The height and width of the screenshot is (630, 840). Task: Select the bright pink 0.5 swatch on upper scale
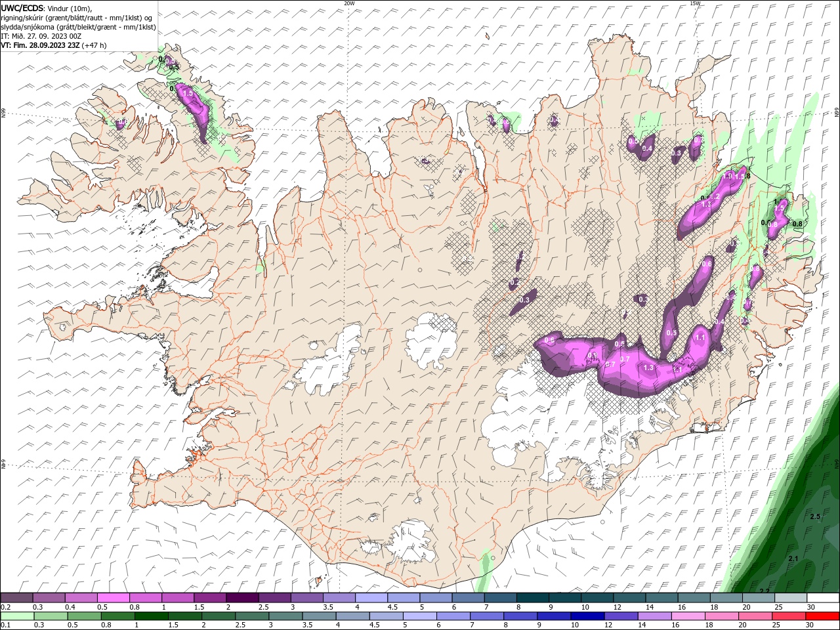pos(113,598)
